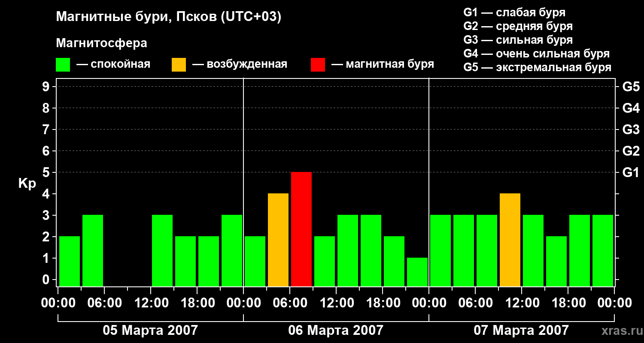This screenshot has height=343, width=644.
Task: Click the '— спокойная' legend text
Action: pyautogui.click(x=113, y=64)
